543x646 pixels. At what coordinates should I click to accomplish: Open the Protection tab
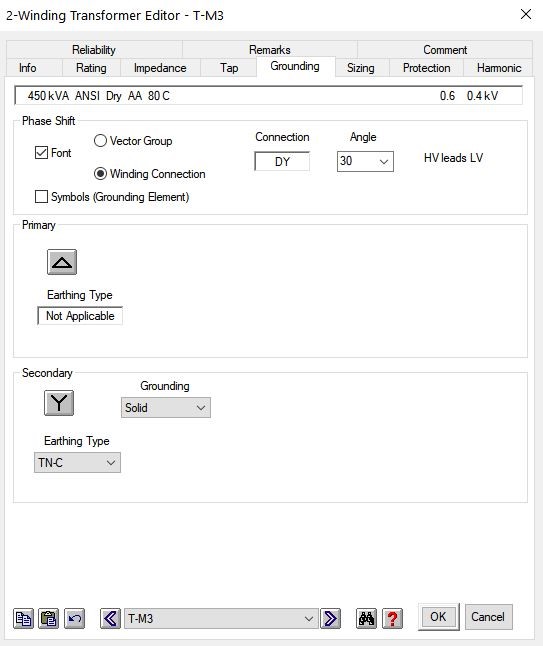(x=426, y=68)
